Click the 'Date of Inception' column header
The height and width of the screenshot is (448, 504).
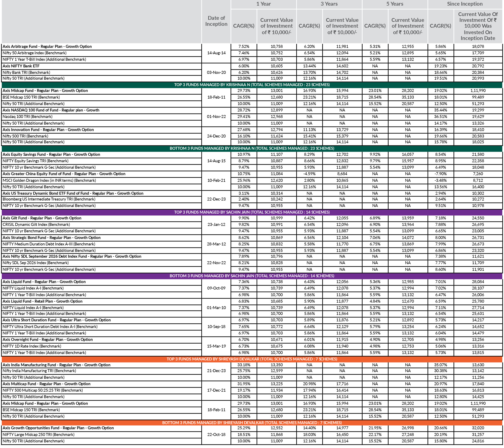point(216,21)
